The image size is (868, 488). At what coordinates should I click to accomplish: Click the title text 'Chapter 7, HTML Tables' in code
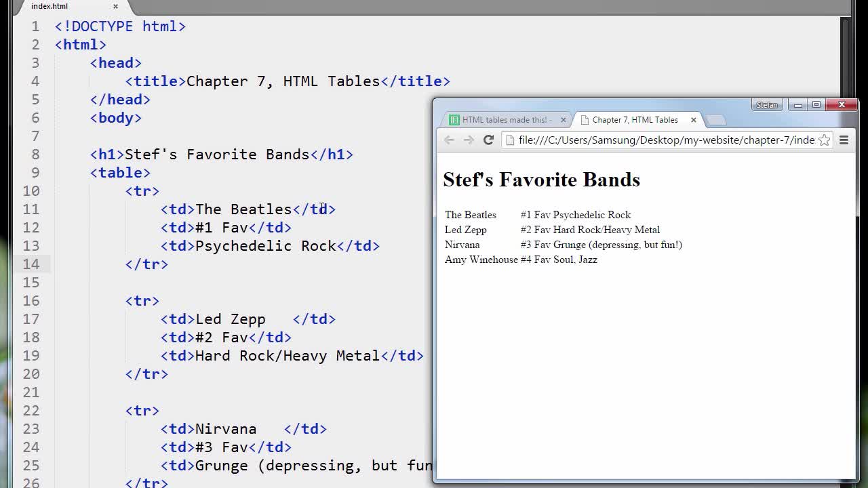point(283,81)
